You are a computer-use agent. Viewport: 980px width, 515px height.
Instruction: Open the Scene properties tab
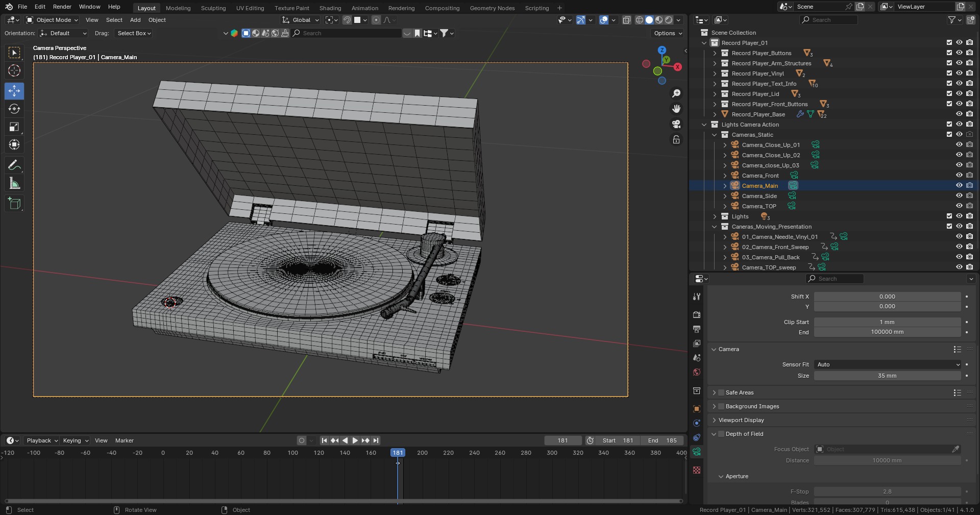pyautogui.click(x=697, y=358)
